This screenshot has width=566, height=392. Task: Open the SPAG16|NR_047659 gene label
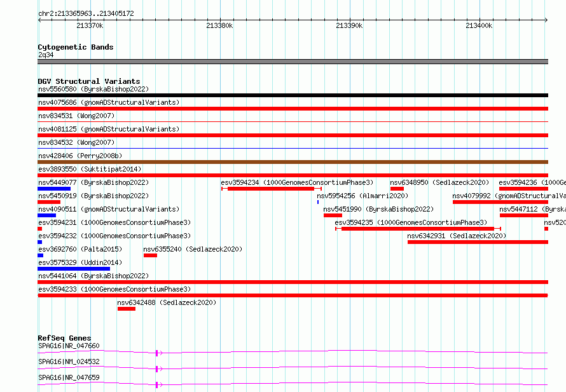pyautogui.click(x=69, y=377)
